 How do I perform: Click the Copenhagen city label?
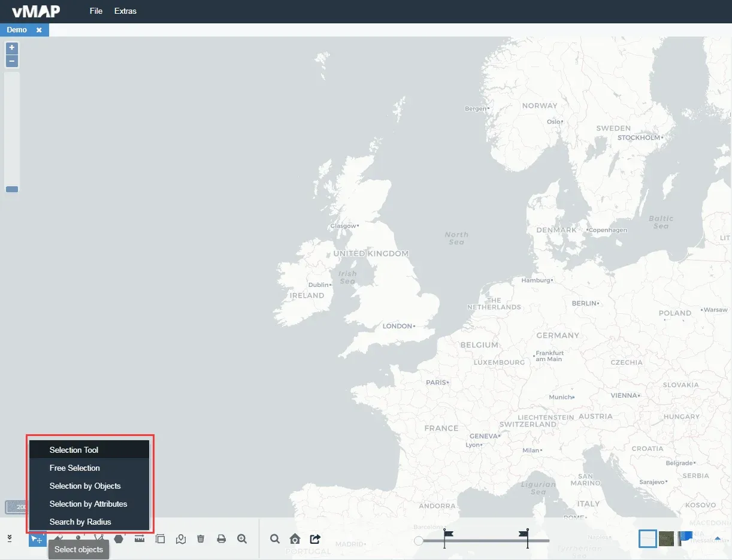pyautogui.click(x=607, y=230)
